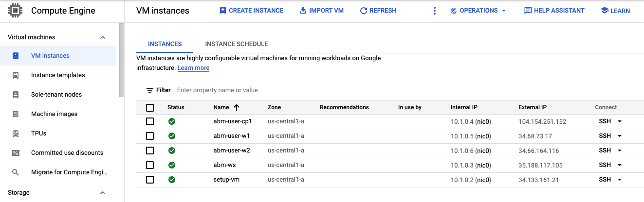The width and height of the screenshot is (644, 202).
Task: Click the nic0 link for setup-vm
Action: (x=483, y=180)
